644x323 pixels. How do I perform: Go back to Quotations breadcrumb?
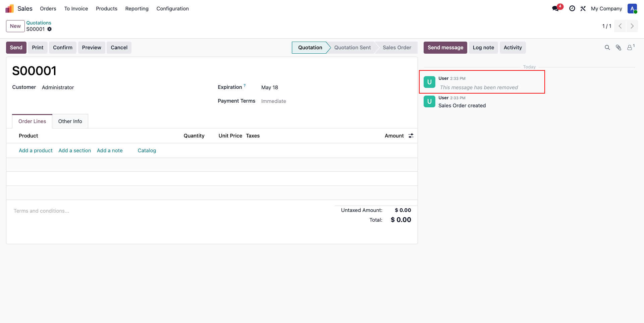click(x=39, y=23)
